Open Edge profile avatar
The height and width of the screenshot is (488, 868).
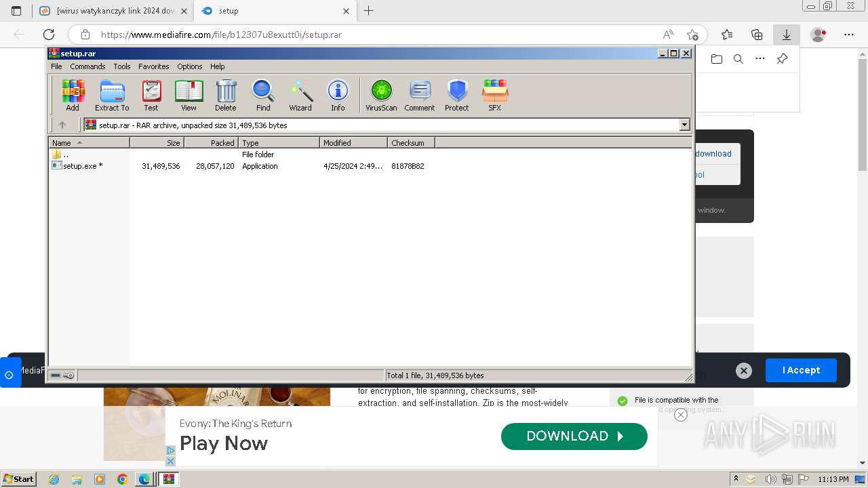click(x=818, y=35)
